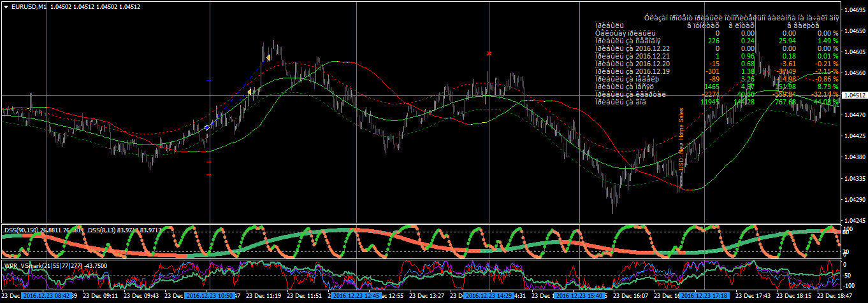Screen dimensions: 868x303
Task: Click the profit table row for 2016.12.21
Action: [716, 56]
